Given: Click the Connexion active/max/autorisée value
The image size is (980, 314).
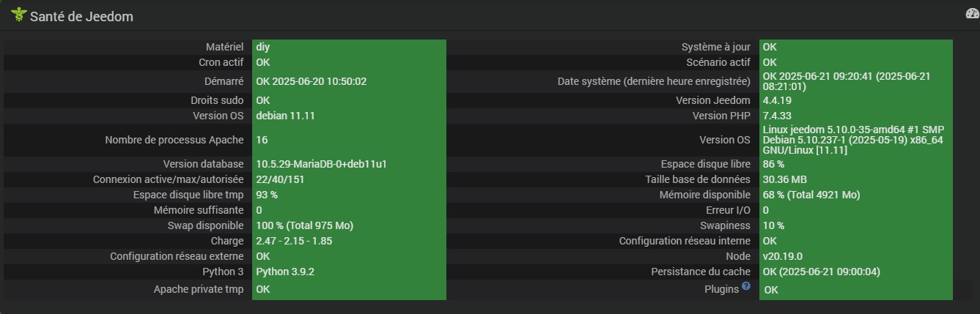Looking at the screenshot, I should pyautogui.click(x=280, y=179).
